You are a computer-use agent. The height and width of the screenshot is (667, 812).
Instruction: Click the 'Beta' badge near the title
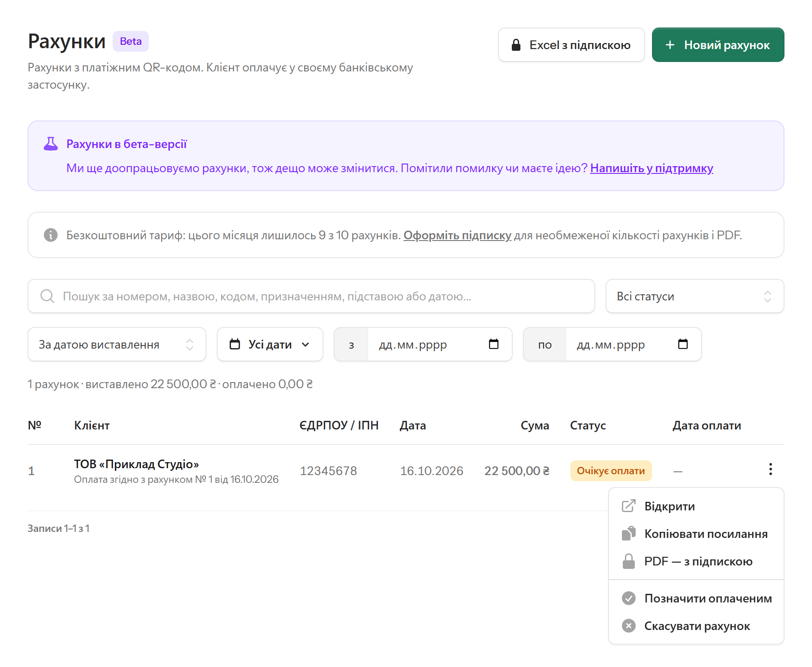click(131, 41)
